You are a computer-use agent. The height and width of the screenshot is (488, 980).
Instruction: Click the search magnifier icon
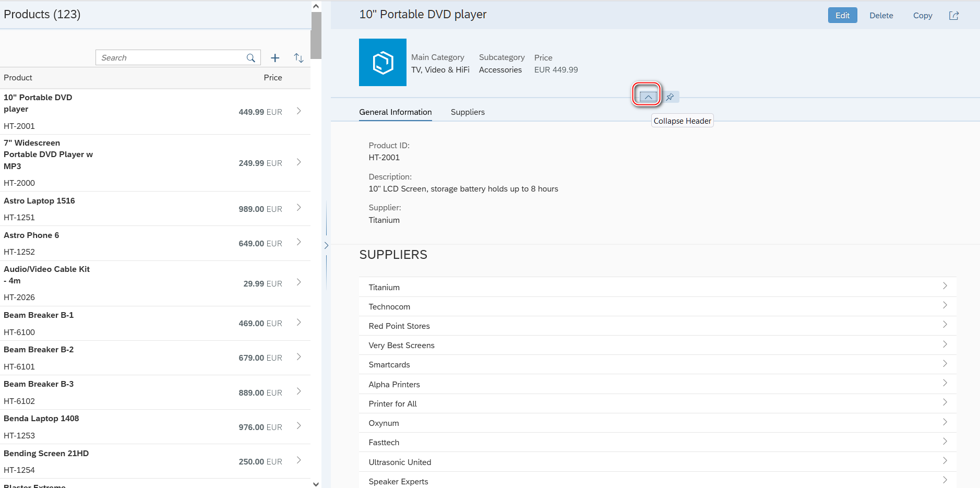pyautogui.click(x=251, y=58)
